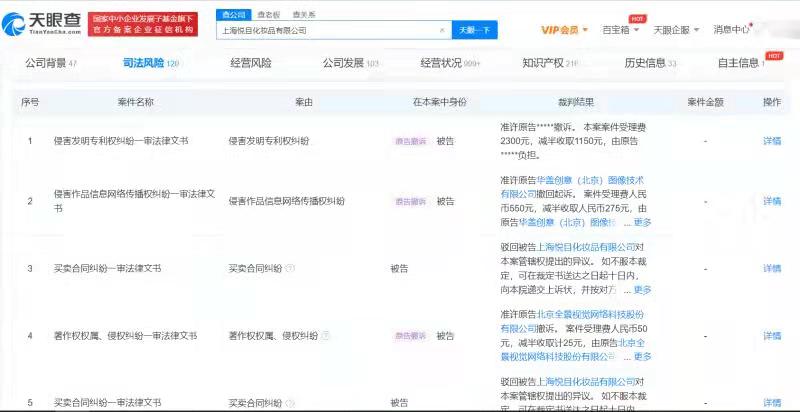
Task: Switch to the 公司背景 section
Action: (51, 63)
